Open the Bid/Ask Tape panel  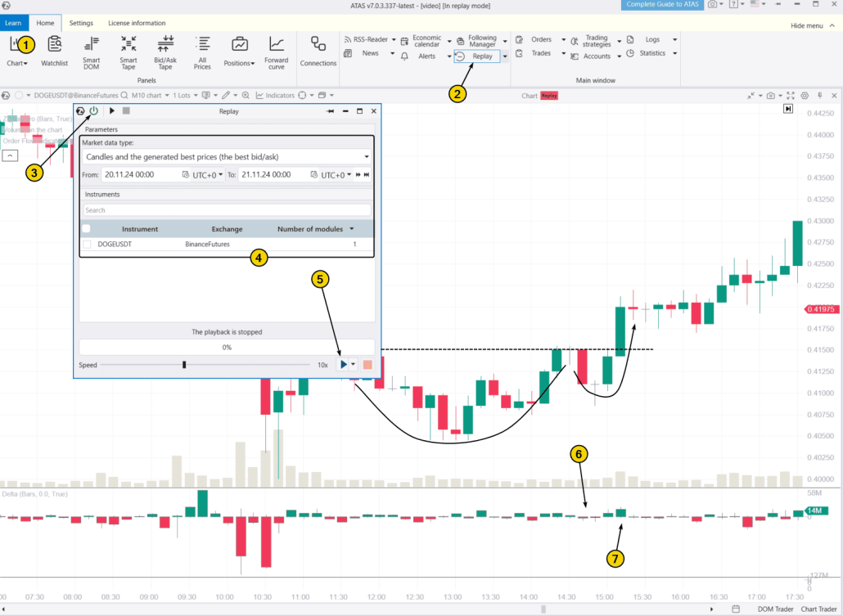165,50
